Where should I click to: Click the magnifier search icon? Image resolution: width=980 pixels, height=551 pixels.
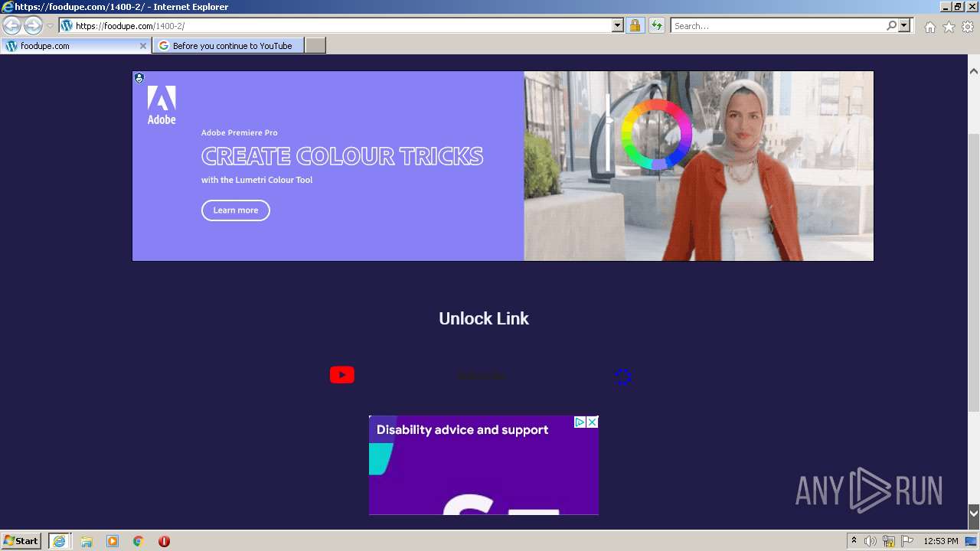click(x=891, y=26)
